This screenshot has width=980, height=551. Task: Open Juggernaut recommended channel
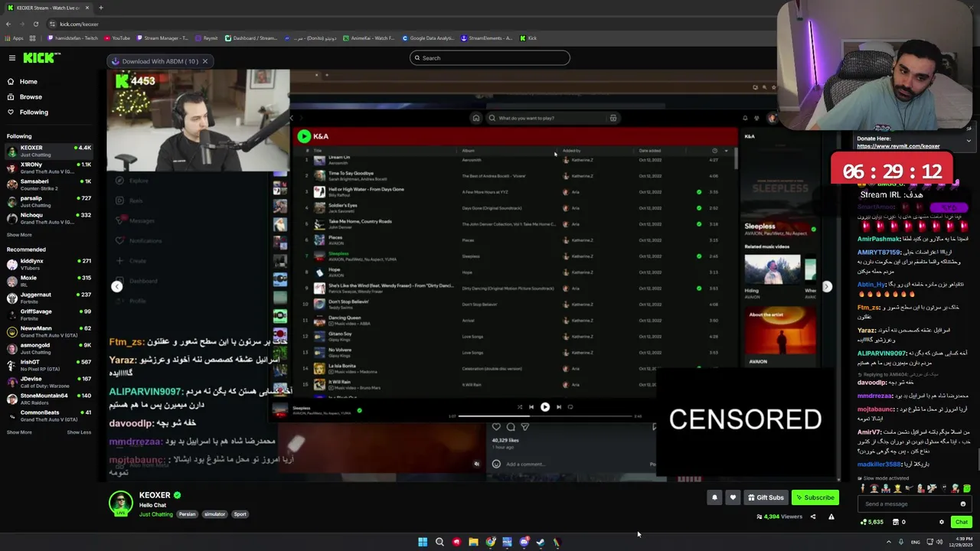[47, 298]
